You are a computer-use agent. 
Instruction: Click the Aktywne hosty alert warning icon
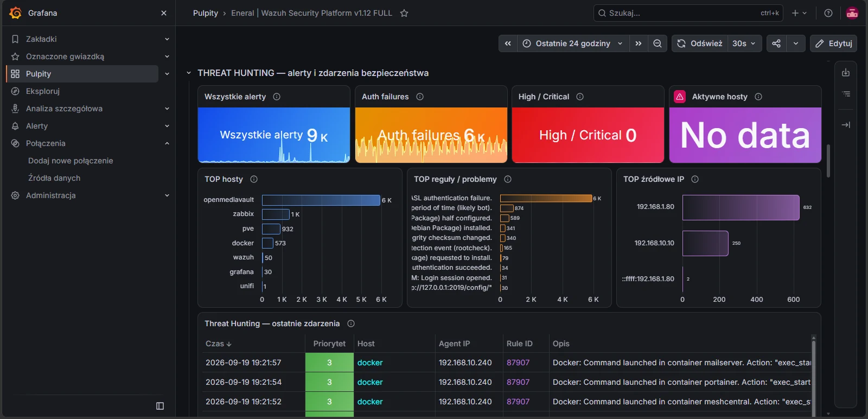coord(680,97)
